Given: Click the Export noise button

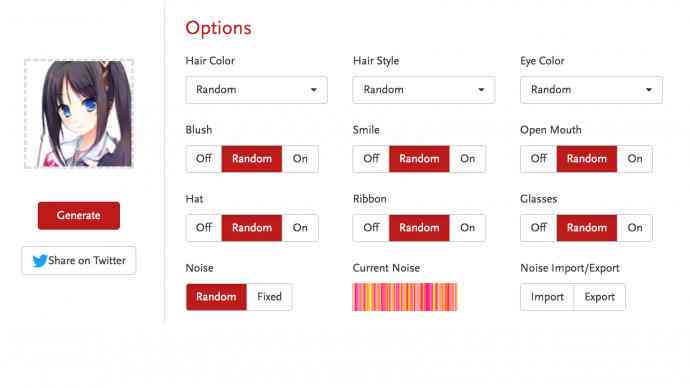Looking at the screenshot, I should (599, 297).
